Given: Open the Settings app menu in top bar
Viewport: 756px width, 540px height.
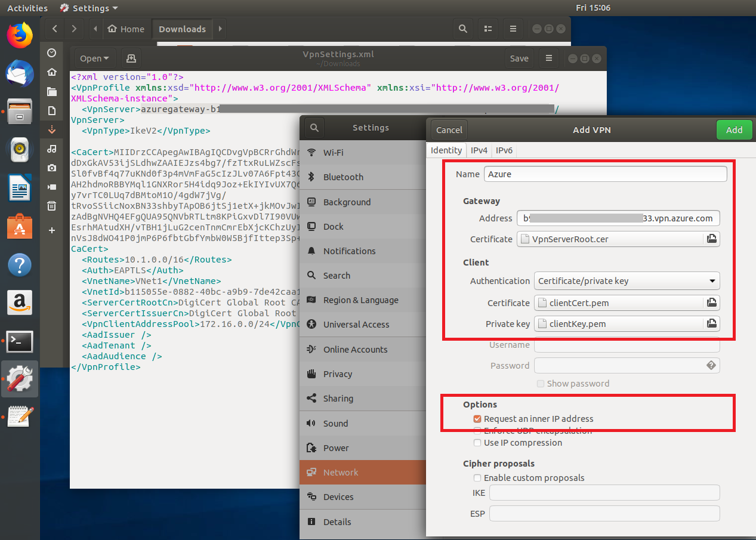Looking at the screenshot, I should coord(89,8).
